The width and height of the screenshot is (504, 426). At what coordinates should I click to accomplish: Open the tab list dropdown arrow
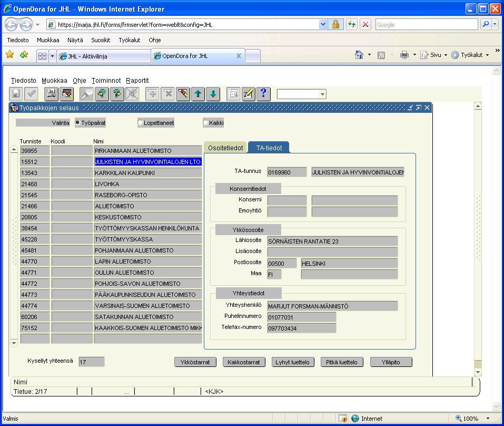[x=52, y=56]
